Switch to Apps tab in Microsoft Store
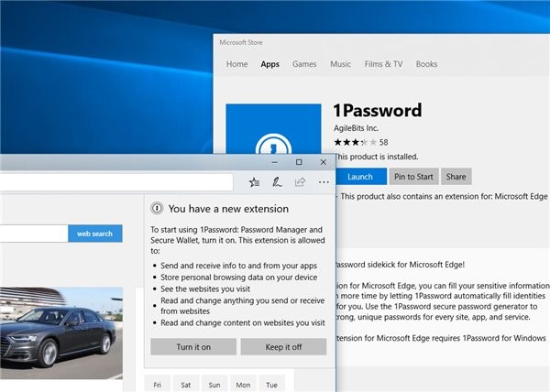550x392 pixels. (x=269, y=64)
